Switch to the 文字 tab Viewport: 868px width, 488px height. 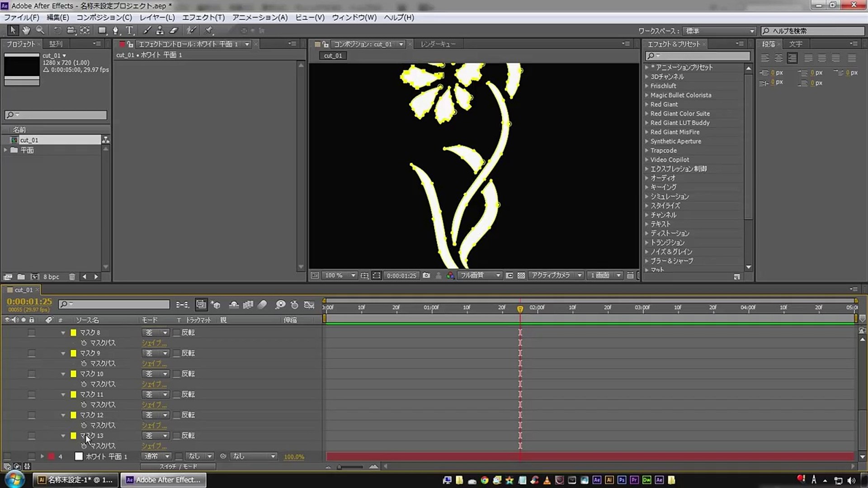point(796,44)
